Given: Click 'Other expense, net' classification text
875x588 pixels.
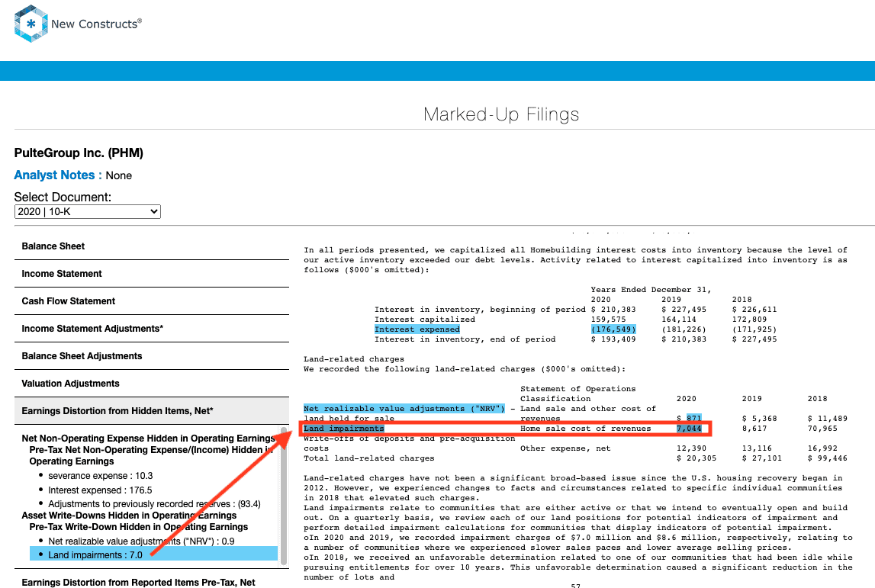Looking at the screenshot, I should click(x=565, y=448).
